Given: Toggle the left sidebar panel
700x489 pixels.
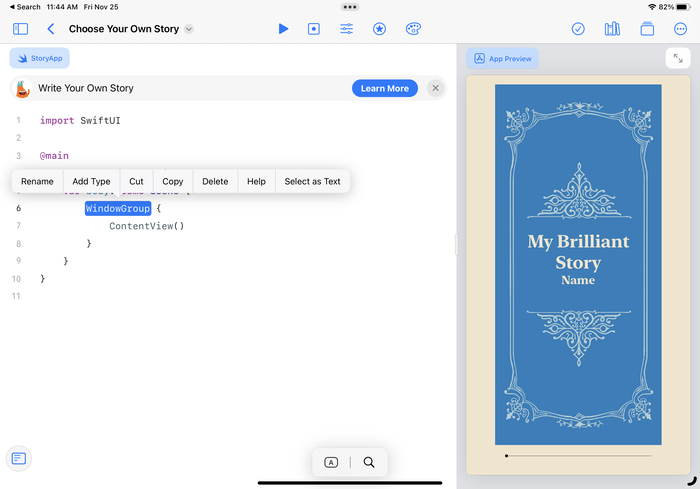Looking at the screenshot, I should (20, 29).
